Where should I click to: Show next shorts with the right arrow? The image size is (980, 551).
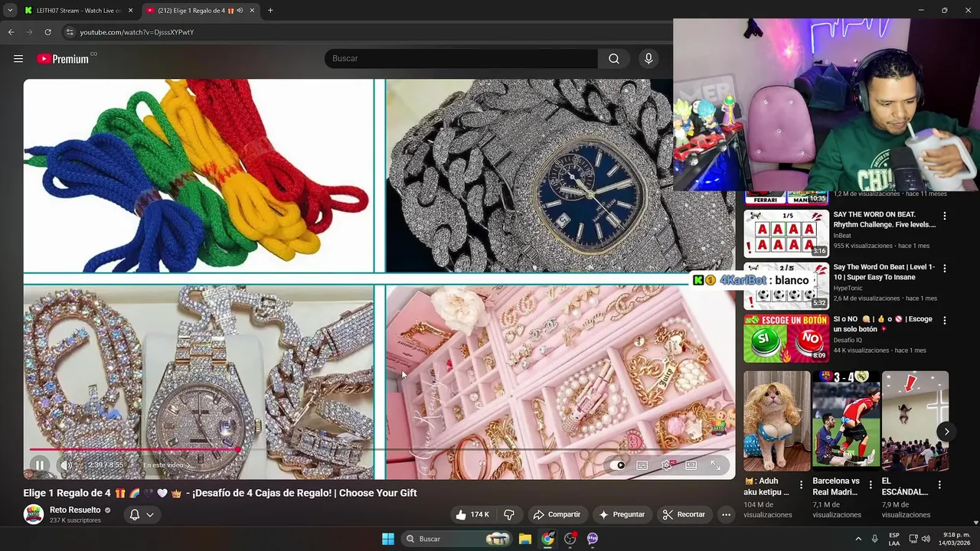point(946,432)
